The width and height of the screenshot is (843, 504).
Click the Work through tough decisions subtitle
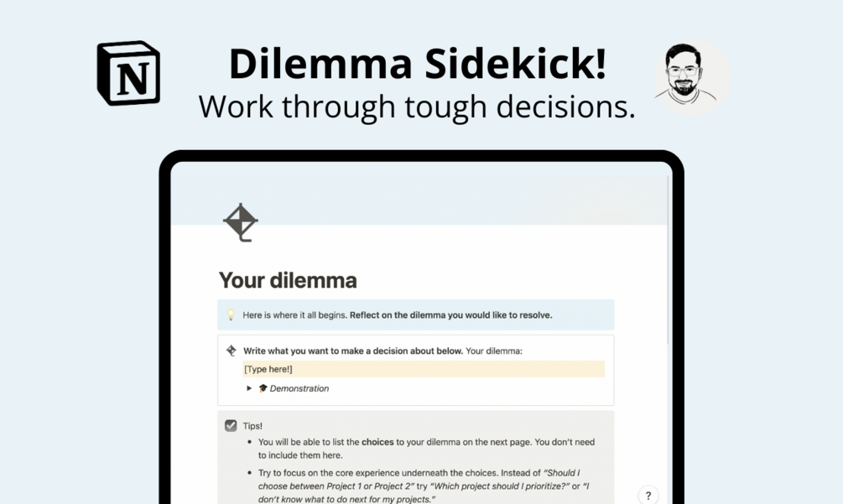(x=417, y=107)
